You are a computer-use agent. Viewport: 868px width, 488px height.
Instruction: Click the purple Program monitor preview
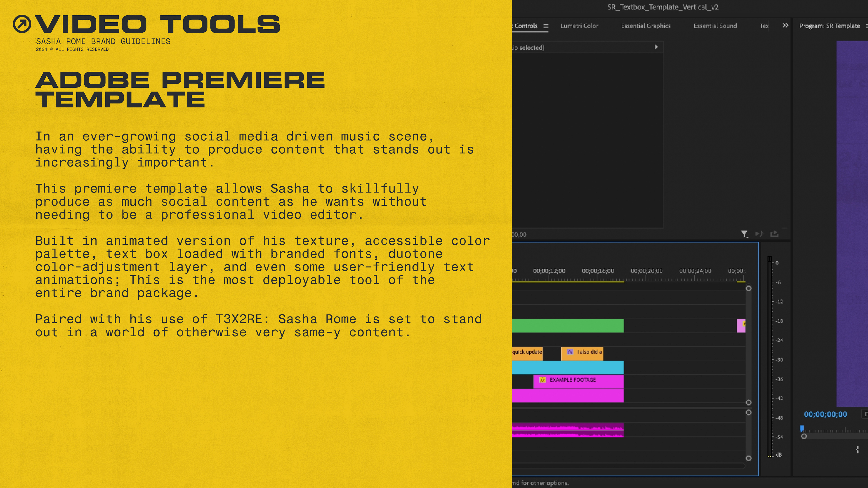point(852,224)
